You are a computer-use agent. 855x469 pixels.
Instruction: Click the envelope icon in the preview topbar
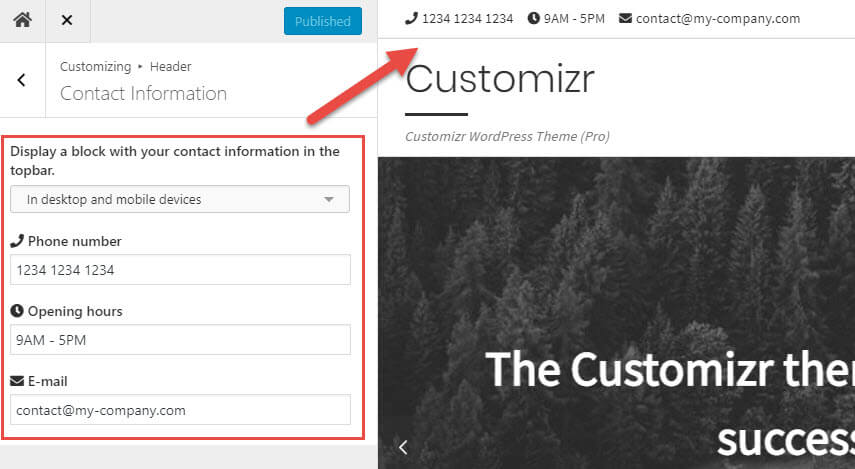click(625, 19)
